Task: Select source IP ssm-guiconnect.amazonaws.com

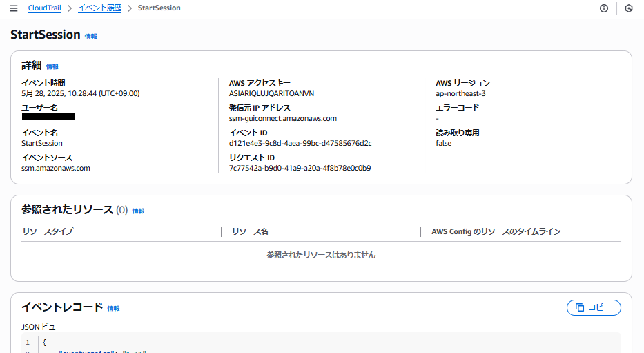Action: click(283, 118)
